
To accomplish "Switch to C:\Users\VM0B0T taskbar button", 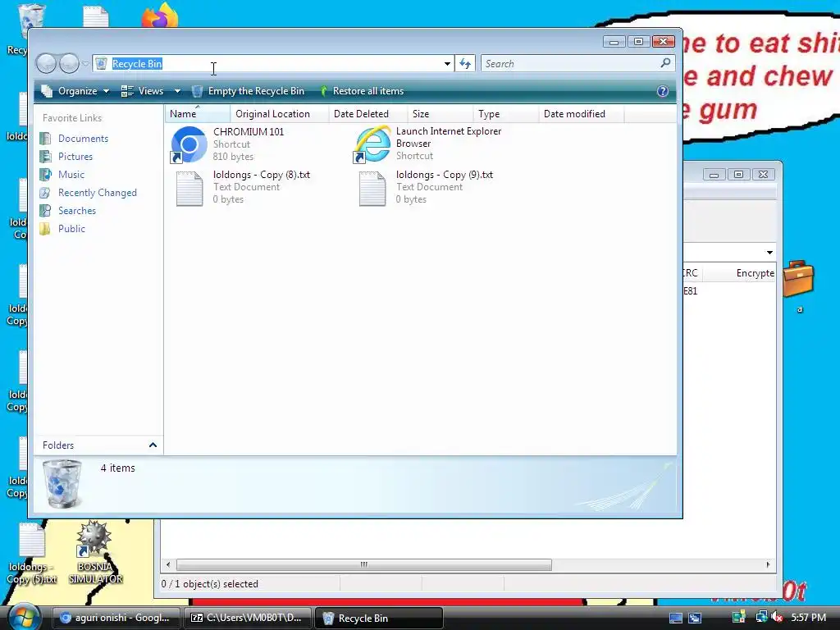I will (247, 618).
